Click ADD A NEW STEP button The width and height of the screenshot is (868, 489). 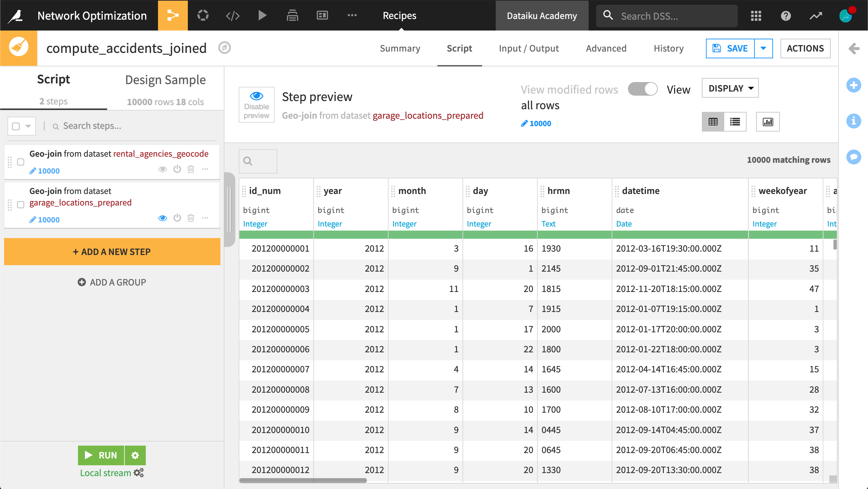[x=112, y=252]
